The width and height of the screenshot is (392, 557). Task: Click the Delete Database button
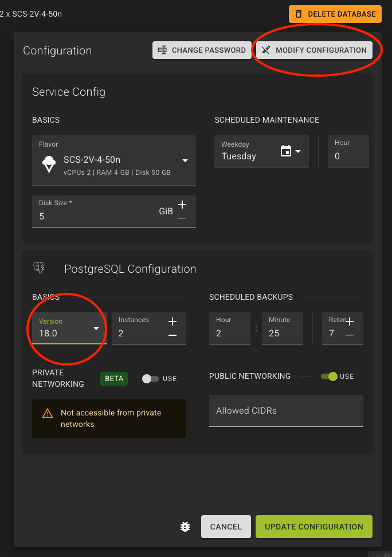point(335,14)
